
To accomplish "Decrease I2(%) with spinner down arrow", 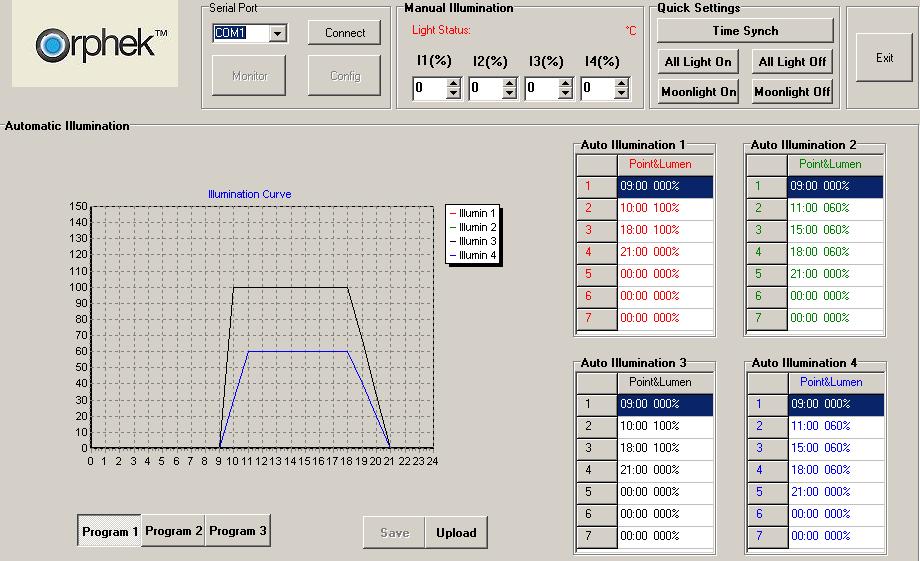I will [510, 94].
